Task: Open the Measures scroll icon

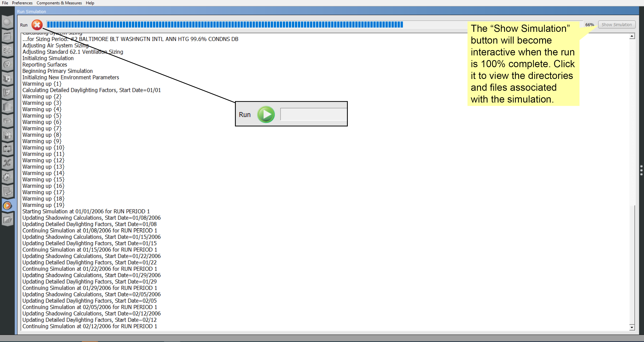Action: pos(7,192)
